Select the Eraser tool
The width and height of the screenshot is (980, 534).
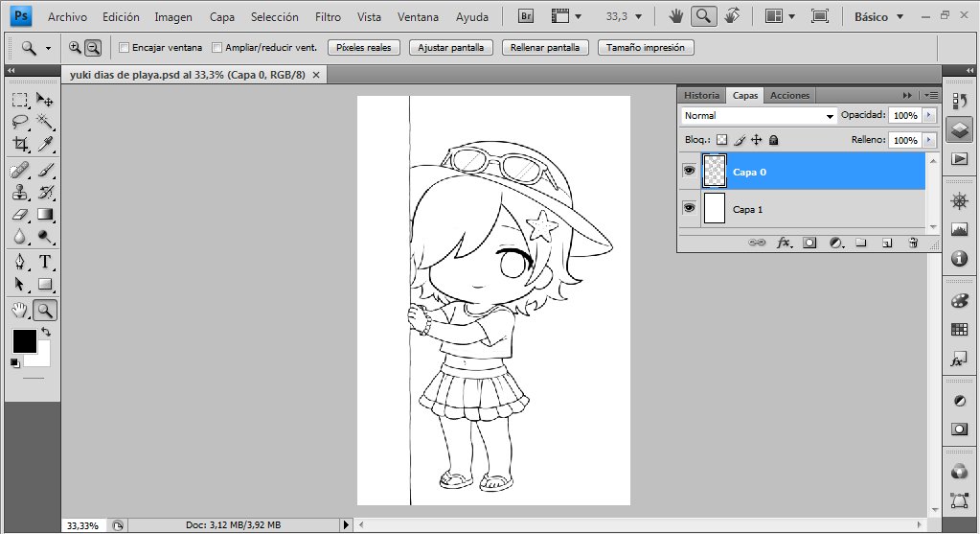(x=20, y=215)
